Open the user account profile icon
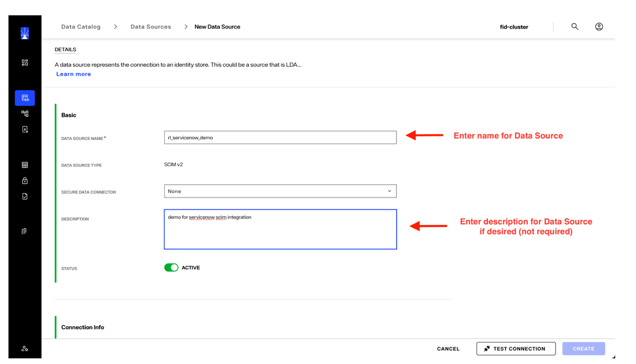 point(599,27)
